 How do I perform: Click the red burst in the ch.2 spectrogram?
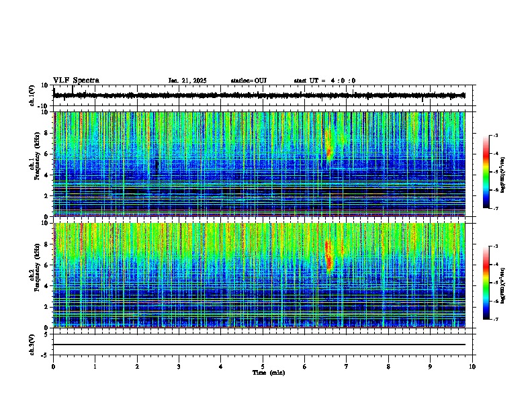328,257
